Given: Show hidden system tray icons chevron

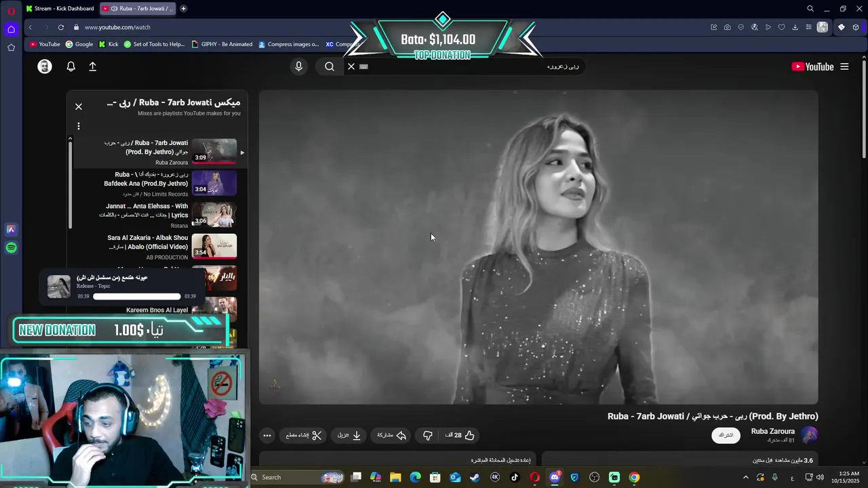Looking at the screenshot, I should (746, 477).
